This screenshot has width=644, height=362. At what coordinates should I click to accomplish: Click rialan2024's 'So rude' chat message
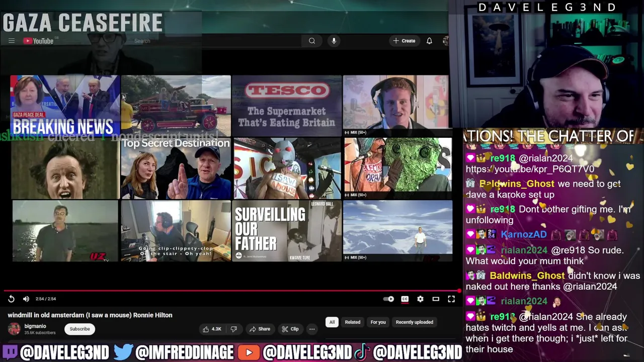(x=544, y=255)
